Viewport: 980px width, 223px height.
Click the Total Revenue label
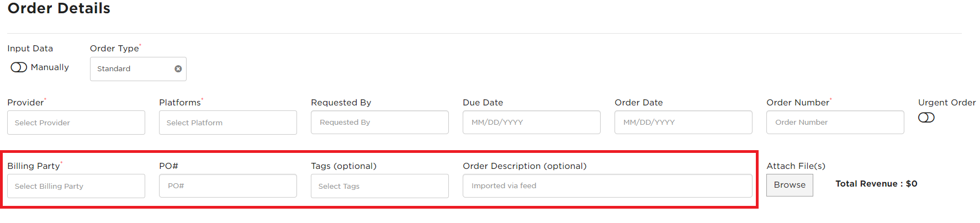tap(876, 184)
